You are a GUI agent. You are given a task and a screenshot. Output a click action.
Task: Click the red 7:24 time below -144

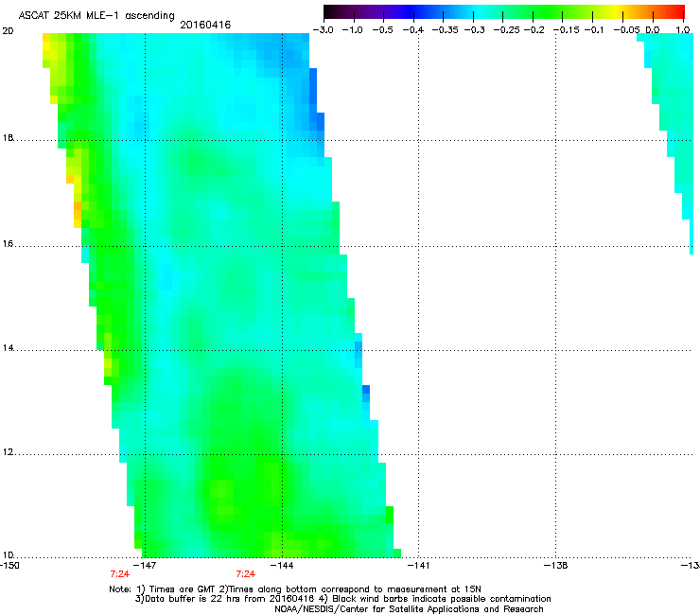click(246, 574)
